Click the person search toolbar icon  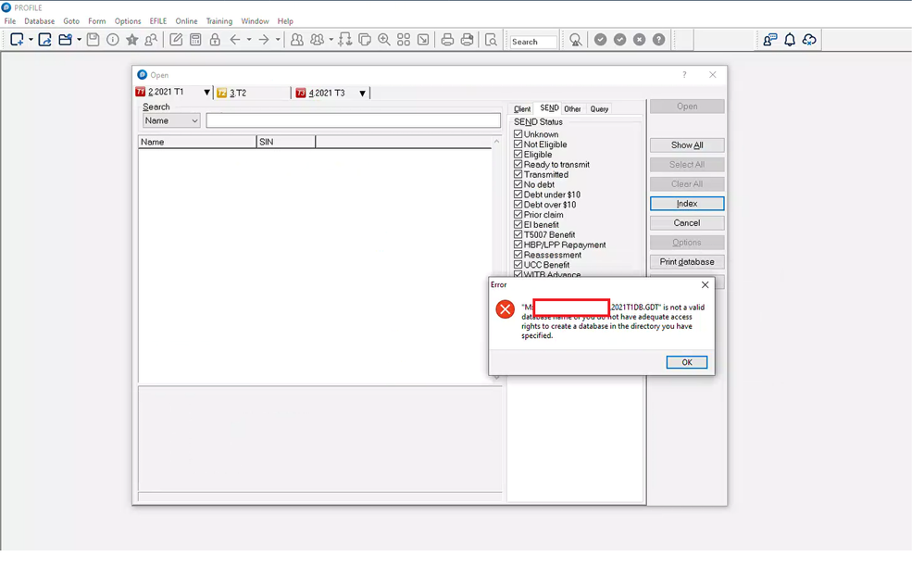pos(152,40)
